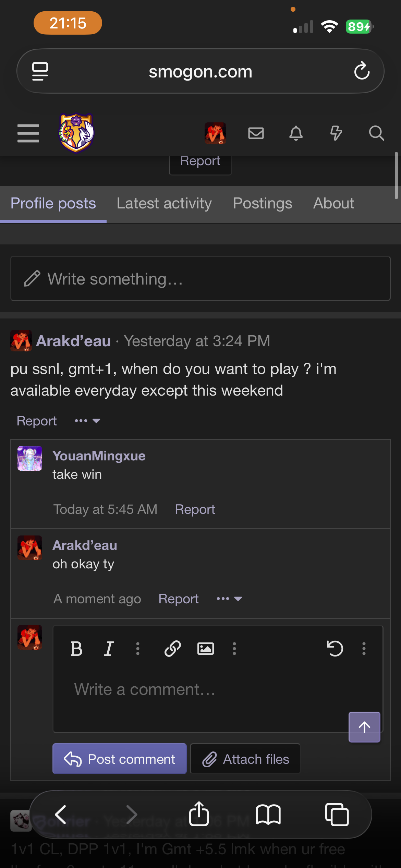
Task: Click the undo icon in the comment editor
Action: point(335,649)
